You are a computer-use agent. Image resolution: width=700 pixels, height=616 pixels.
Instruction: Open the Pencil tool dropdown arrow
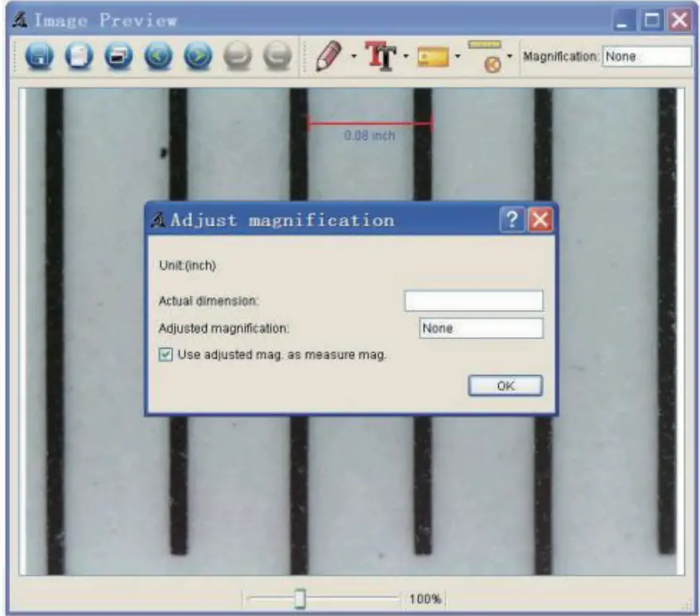coord(354,56)
